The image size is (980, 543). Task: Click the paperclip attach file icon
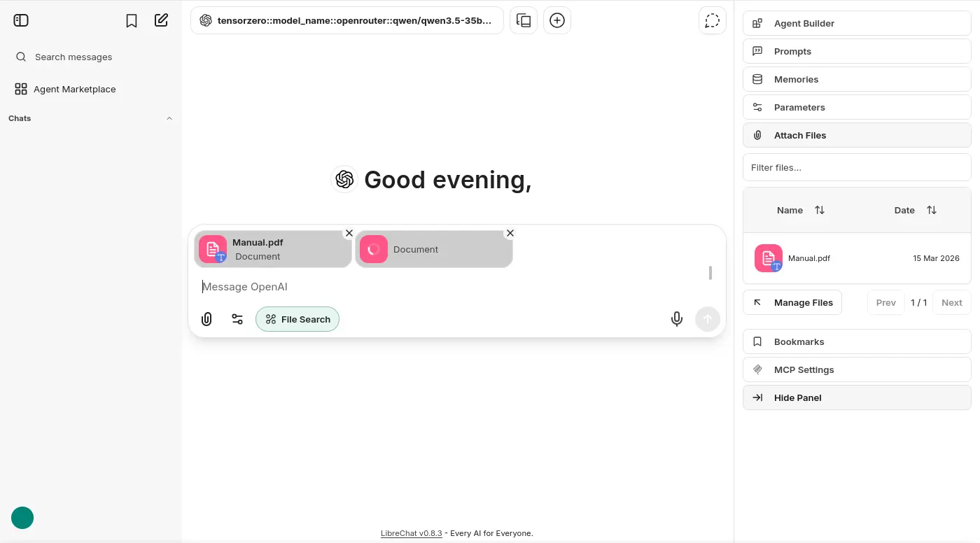pos(206,319)
